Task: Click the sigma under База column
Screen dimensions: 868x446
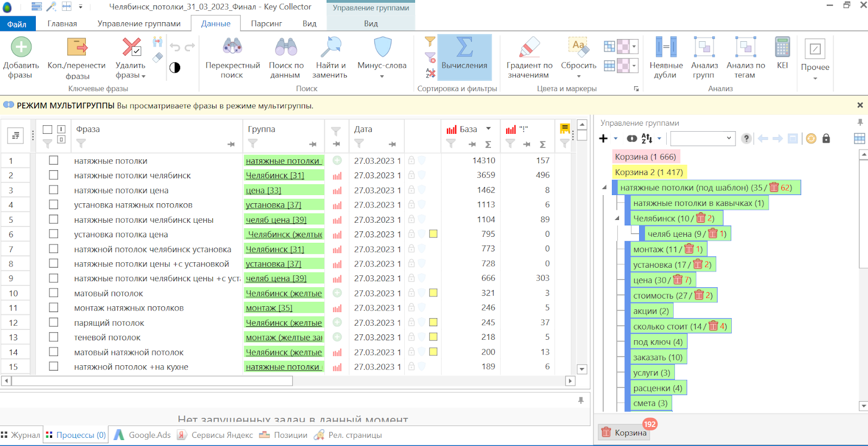Action: click(x=488, y=144)
